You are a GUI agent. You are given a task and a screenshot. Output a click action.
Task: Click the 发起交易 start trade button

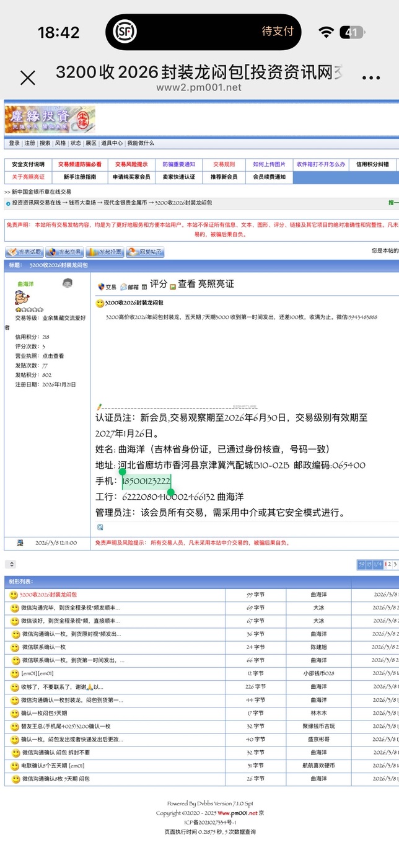(x=64, y=252)
